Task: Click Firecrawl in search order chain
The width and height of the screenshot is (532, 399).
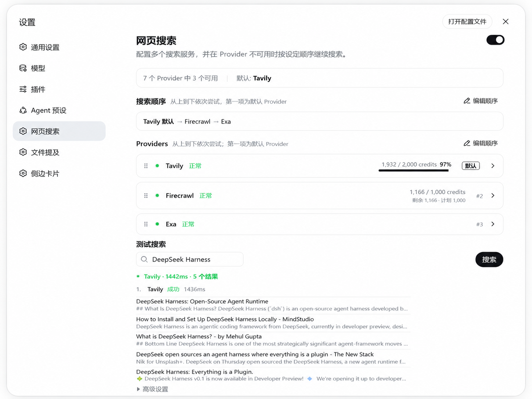Action: point(197,121)
